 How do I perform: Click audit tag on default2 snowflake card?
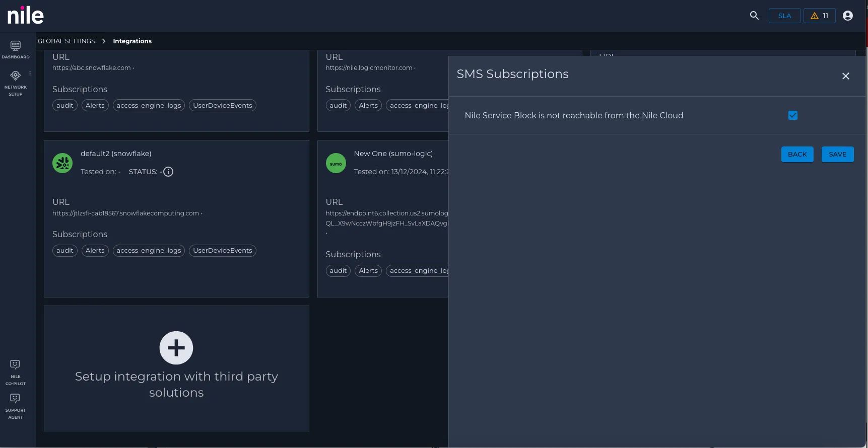[65, 251]
